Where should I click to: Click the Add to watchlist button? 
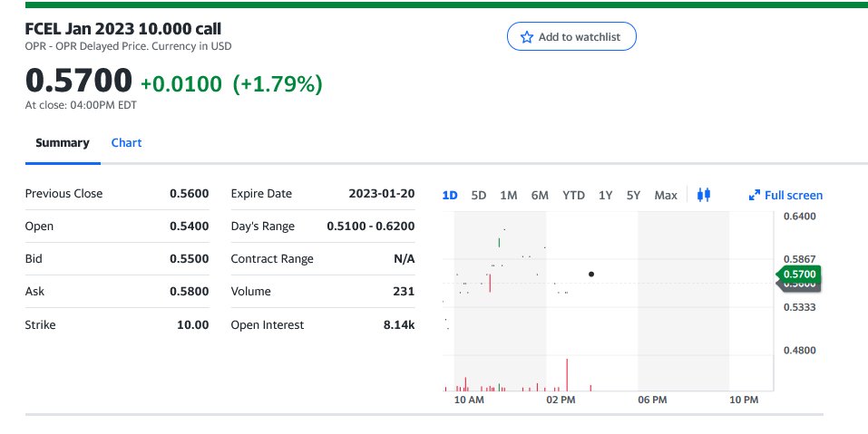pos(571,36)
